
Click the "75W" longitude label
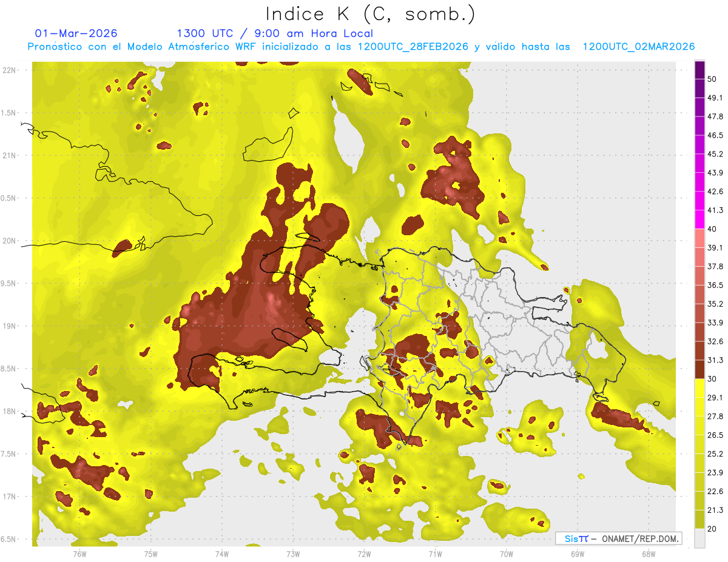[x=150, y=554]
